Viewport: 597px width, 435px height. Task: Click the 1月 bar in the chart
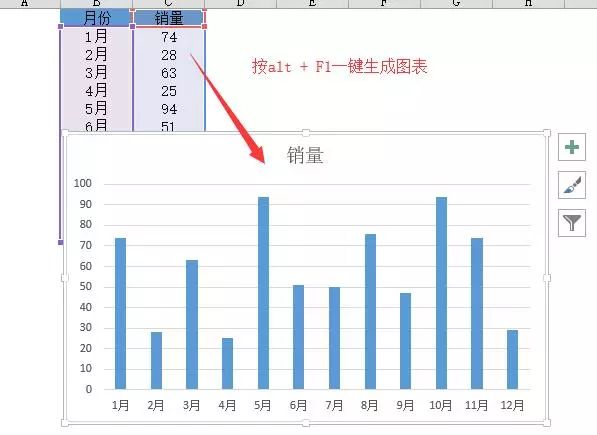coord(120,314)
